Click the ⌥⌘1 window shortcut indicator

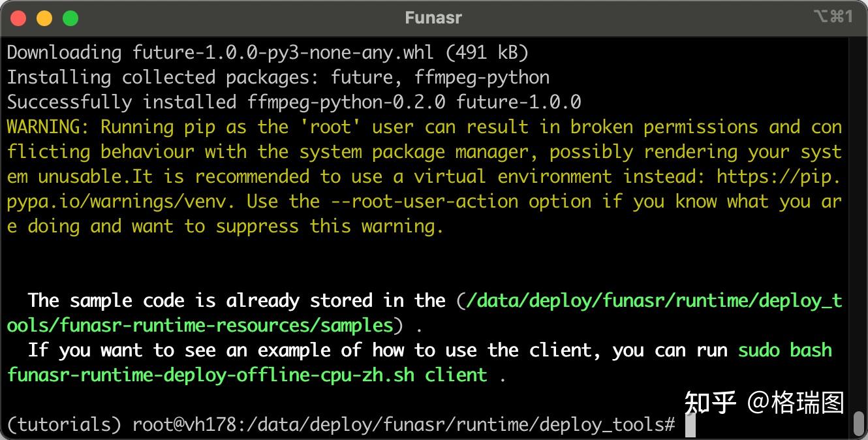click(833, 17)
